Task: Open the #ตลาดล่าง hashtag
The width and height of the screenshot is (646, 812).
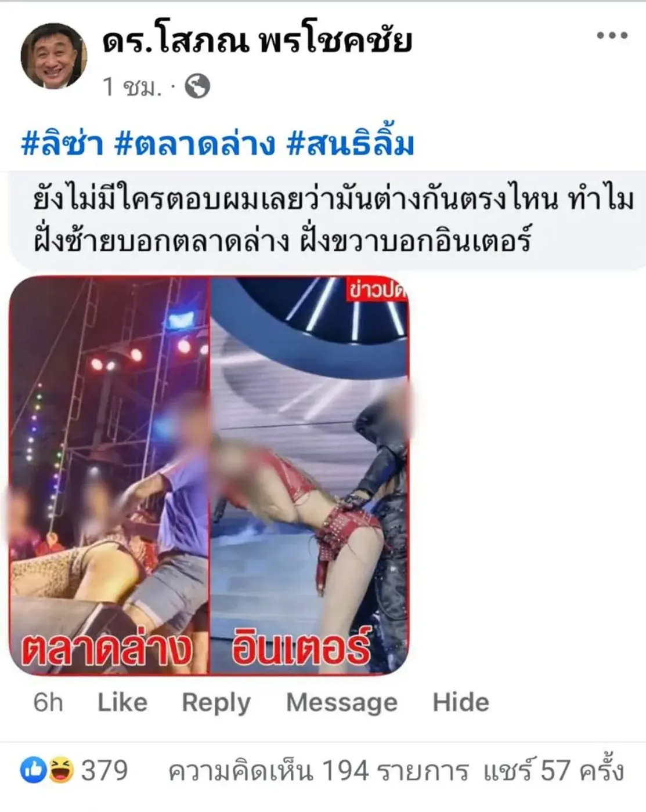Action: point(194,143)
